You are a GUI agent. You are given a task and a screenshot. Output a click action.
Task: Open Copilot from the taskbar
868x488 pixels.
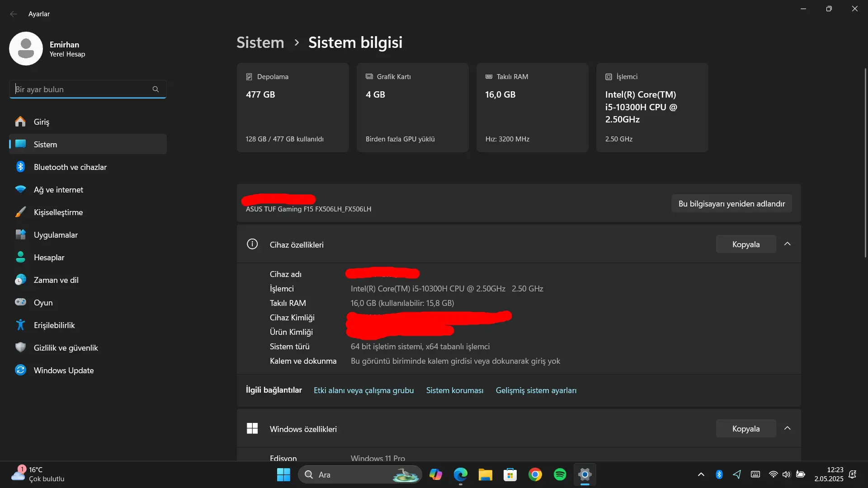pyautogui.click(x=436, y=474)
